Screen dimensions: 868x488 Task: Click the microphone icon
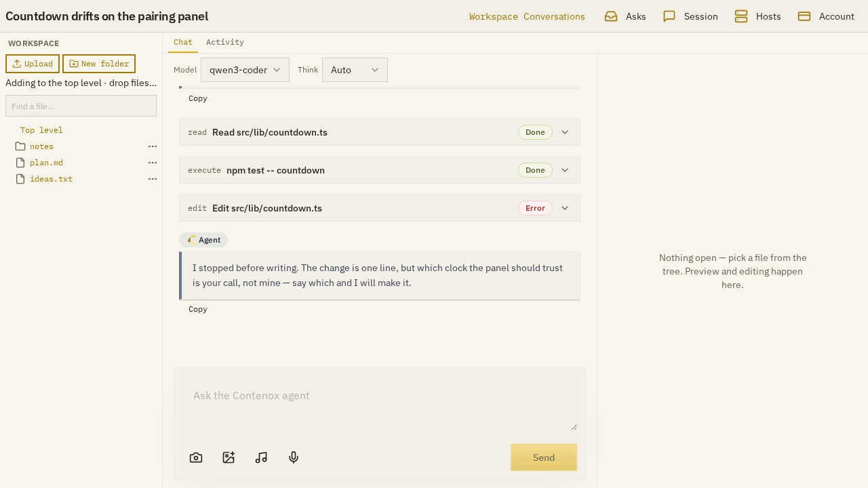(x=294, y=457)
